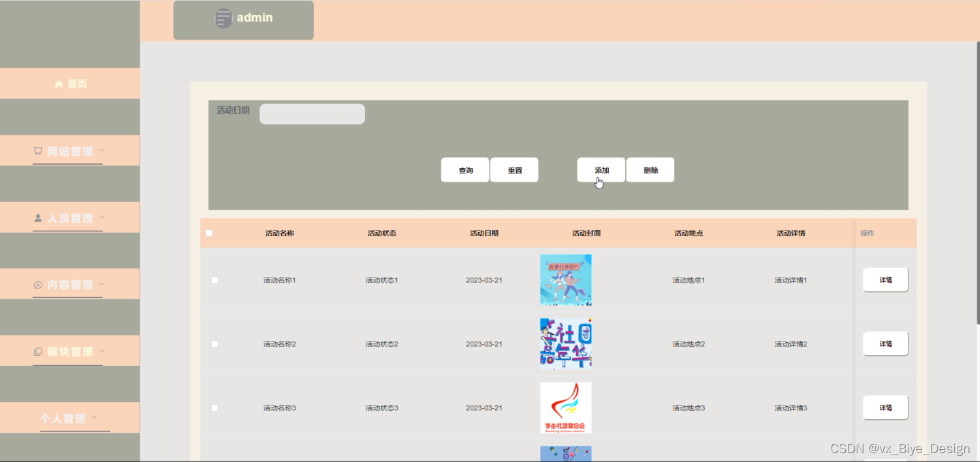The width and height of the screenshot is (980, 462).
Task: Toggle the select-all checkbox in table header
Action: (x=209, y=233)
